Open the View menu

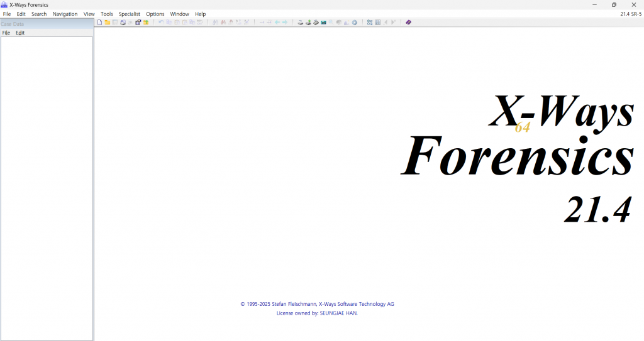[x=89, y=14]
